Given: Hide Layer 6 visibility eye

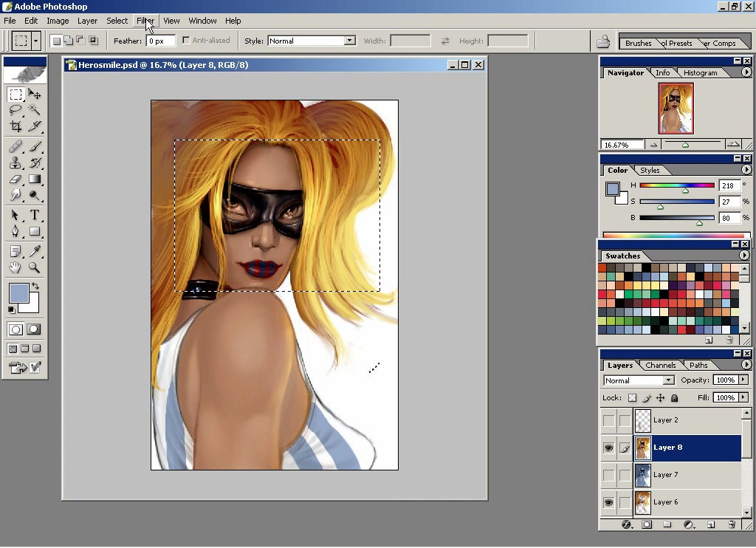Looking at the screenshot, I should click(x=609, y=503).
